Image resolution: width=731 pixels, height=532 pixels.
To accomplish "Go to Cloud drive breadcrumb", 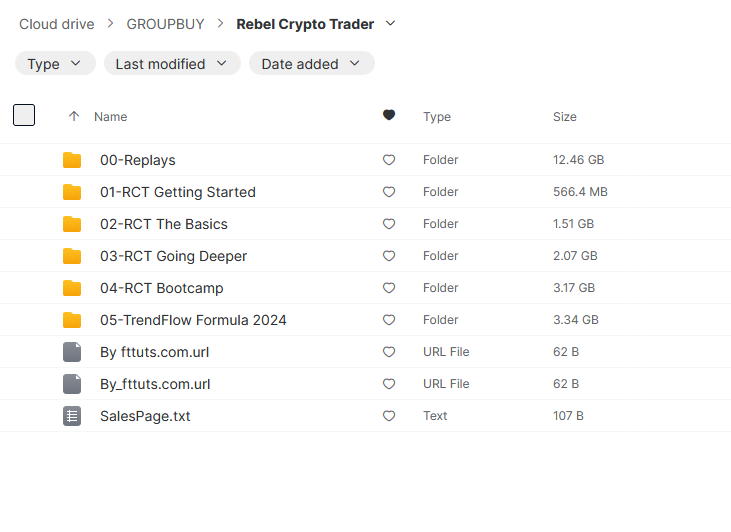I will pos(57,24).
